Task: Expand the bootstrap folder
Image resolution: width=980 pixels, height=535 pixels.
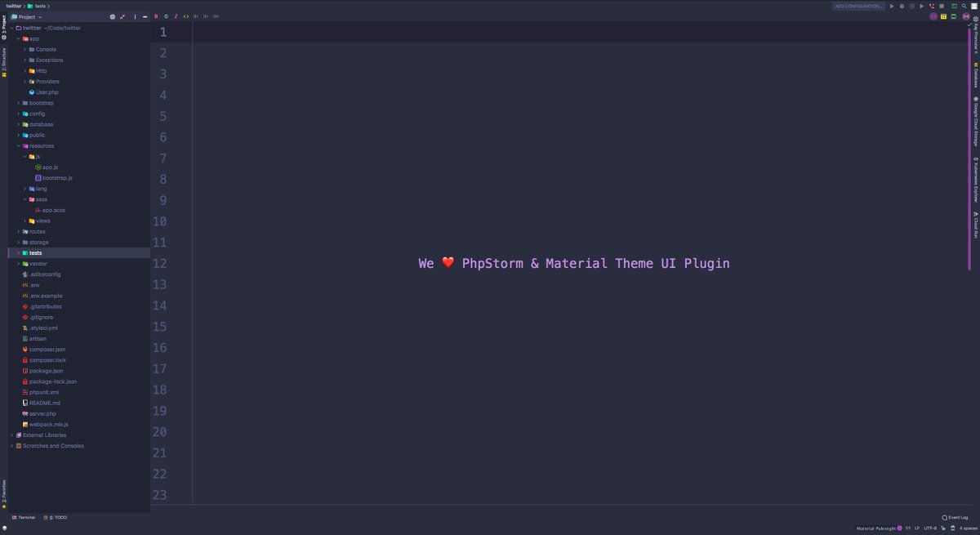Action: coord(18,103)
